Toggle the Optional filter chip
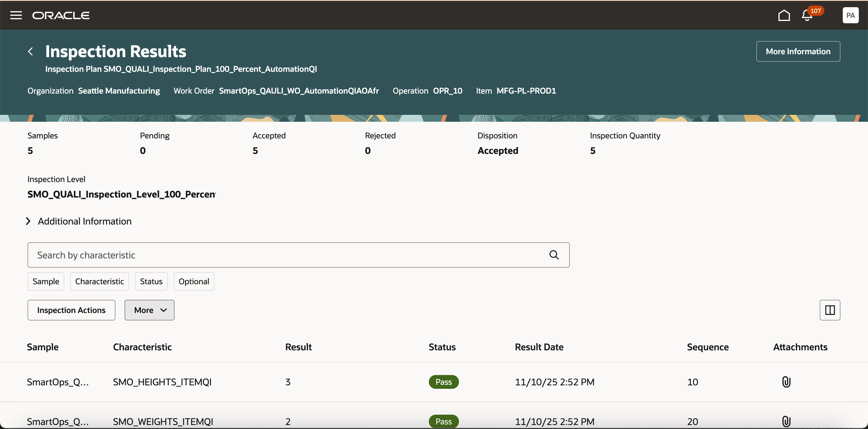This screenshot has width=868, height=429. pos(194,281)
